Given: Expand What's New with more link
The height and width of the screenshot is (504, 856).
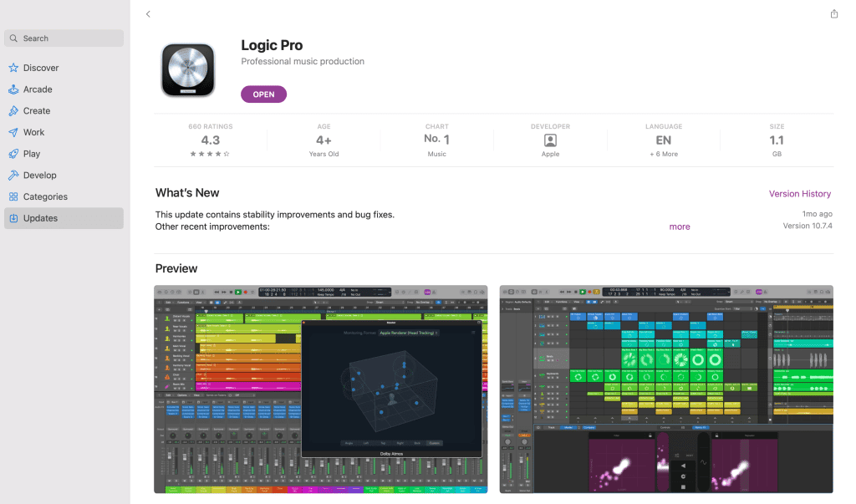Looking at the screenshot, I should pos(680,227).
